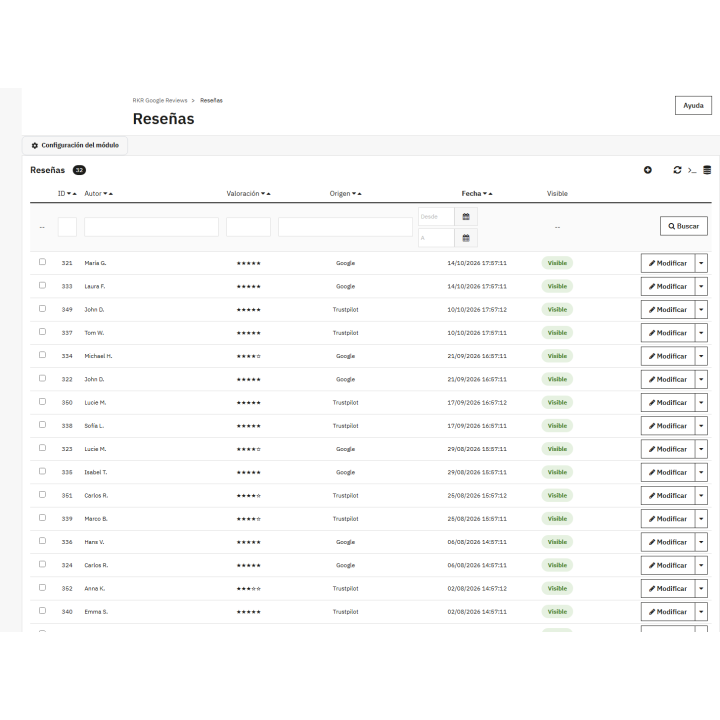Open Modificar dropdown for Marco B.

point(701,519)
